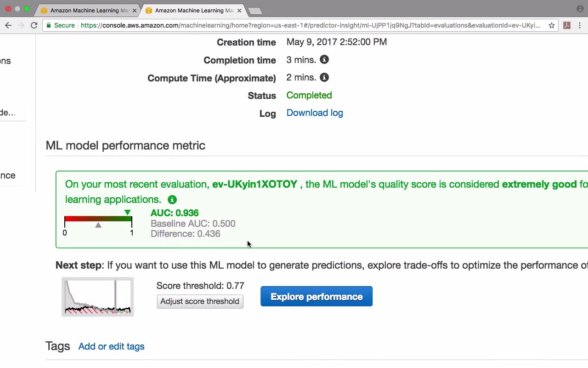This screenshot has width=588, height=368.
Task: Bookmark page with the star icon
Action: pyautogui.click(x=552, y=25)
